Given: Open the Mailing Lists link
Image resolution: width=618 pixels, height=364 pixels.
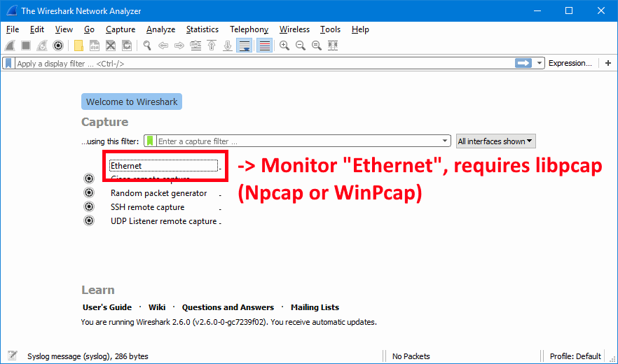Looking at the screenshot, I should coord(315,307).
